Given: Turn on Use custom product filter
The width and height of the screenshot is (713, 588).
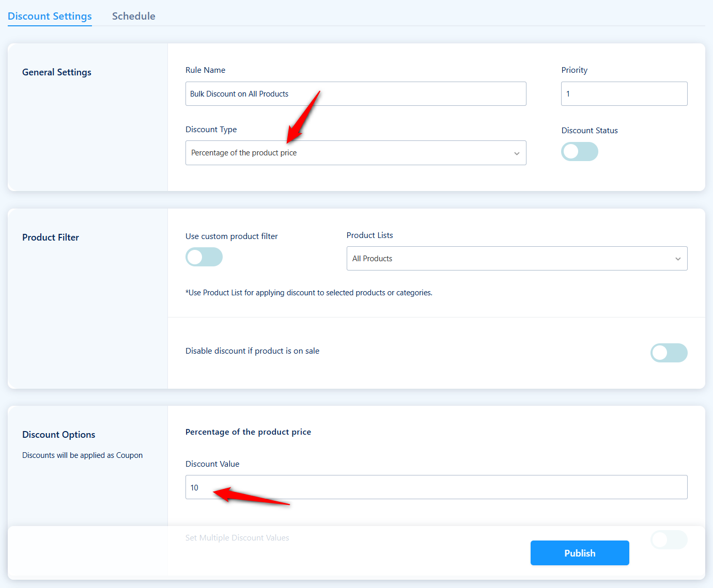Looking at the screenshot, I should [x=204, y=257].
